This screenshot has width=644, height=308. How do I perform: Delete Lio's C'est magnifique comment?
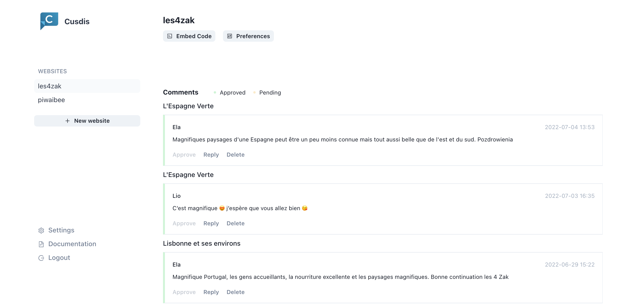click(236, 223)
